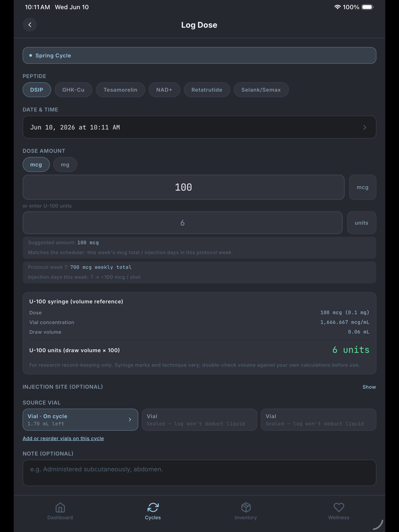The width and height of the screenshot is (399, 532).
Task: Open the Wellness heart icon
Action: 339,507
